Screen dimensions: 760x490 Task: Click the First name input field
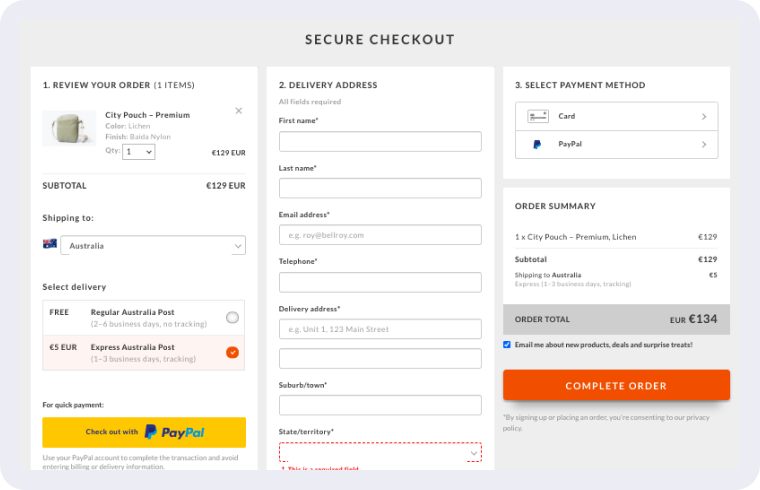[380, 141]
